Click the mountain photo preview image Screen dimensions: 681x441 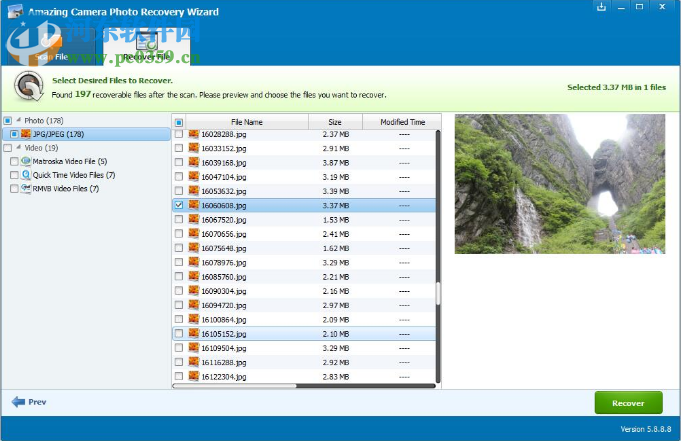click(560, 184)
